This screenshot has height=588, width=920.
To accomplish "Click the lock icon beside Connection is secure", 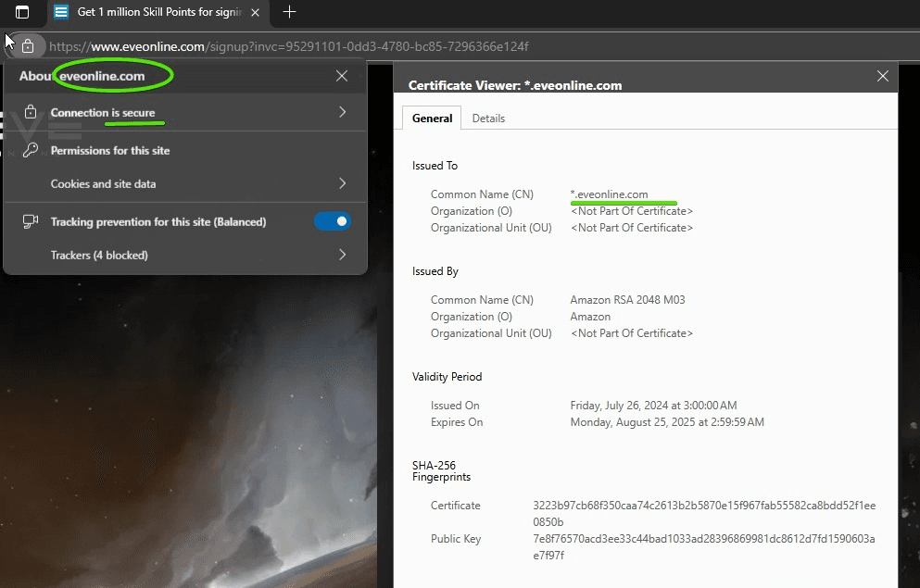I will click(31, 112).
